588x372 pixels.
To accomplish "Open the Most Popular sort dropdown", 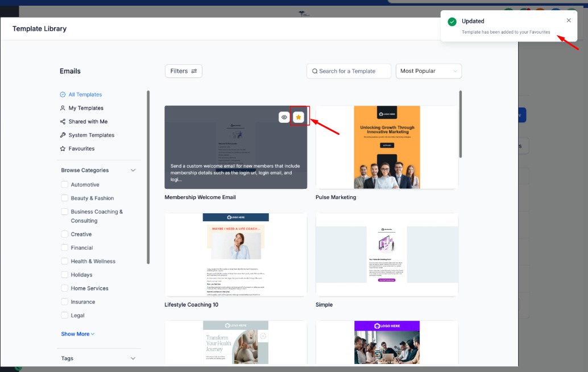I will [x=429, y=71].
